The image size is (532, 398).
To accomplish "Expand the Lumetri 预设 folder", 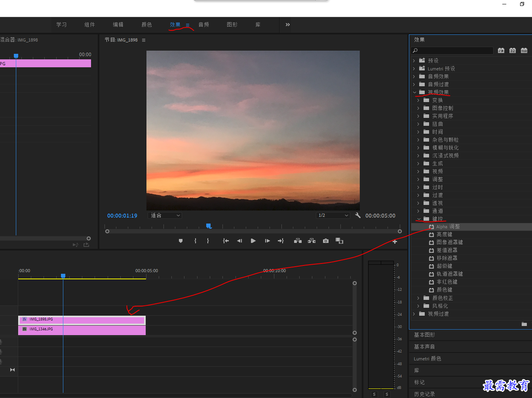I will click(414, 68).
